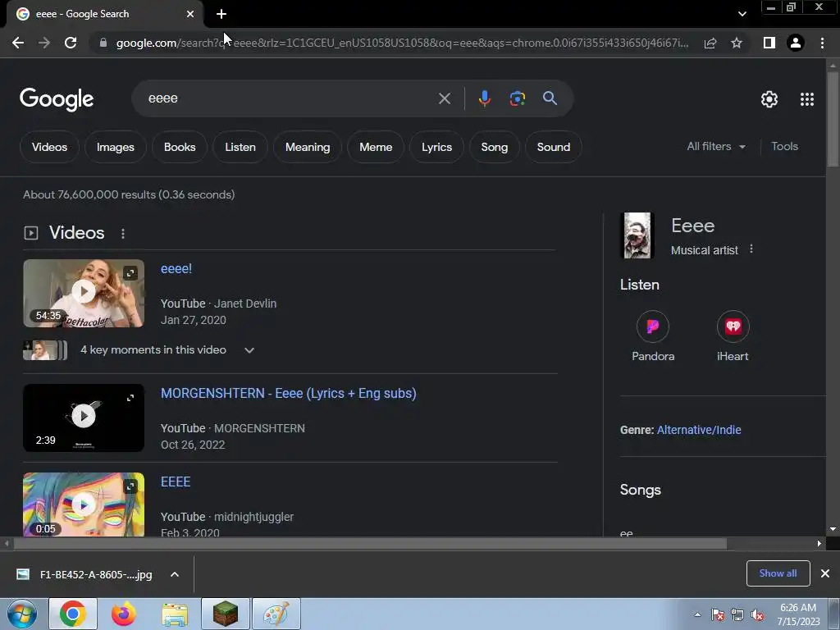View site info via the lock icon
The width and height of the screenshot is (840, 630).
[103, 43]
